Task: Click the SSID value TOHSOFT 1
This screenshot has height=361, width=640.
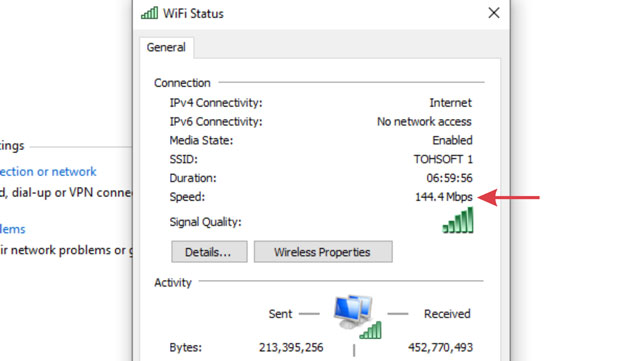Action: coord(443,159)
